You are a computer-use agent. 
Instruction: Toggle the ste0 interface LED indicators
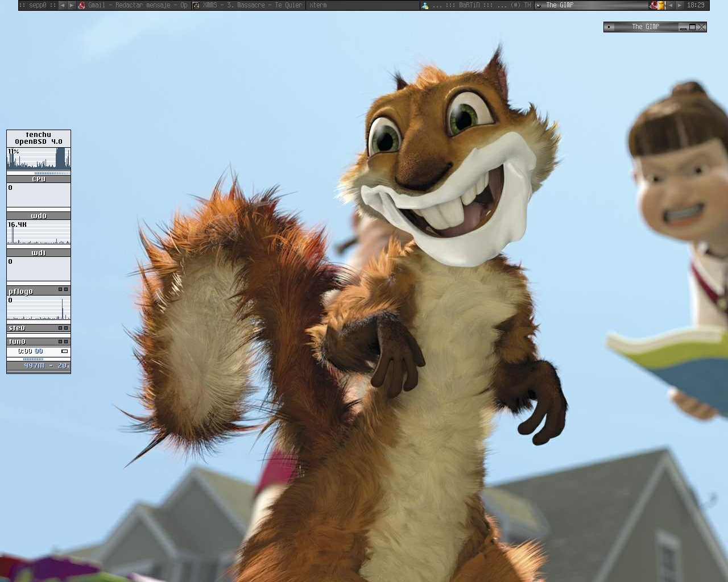pyautogui.click(x=63, y=328)
